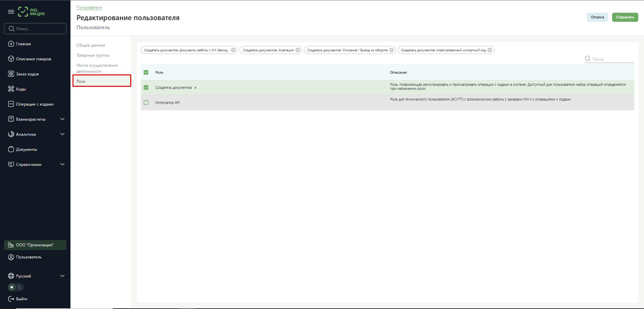The image size is (644, 309).
Task: Follow the Пользователи breadcrumb link
Action: 89,7
